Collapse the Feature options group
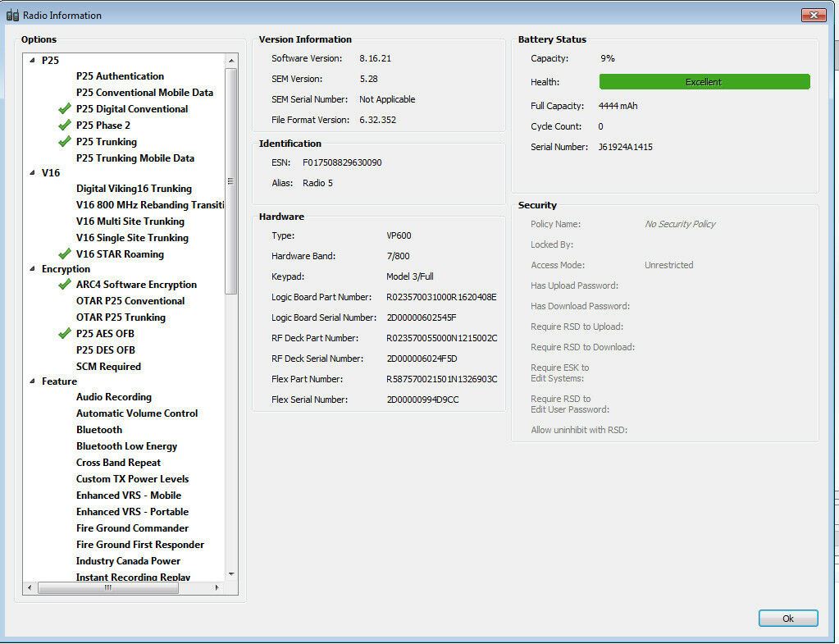 pyautogui.click(x=33, y=381)
